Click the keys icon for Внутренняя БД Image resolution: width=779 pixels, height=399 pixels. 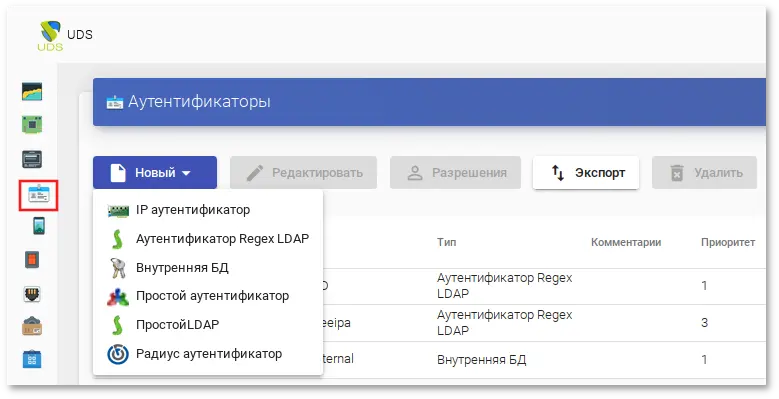pyautogui.click(x=118, y=268)
